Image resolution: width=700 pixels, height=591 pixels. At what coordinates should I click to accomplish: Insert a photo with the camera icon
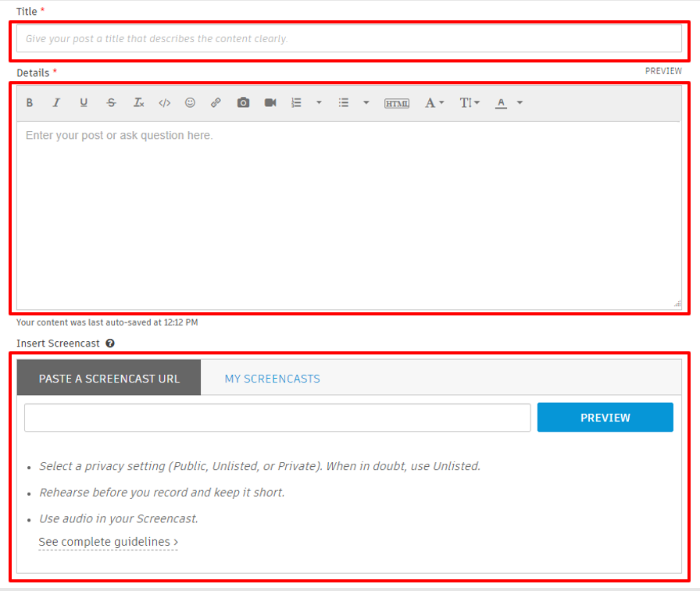[243, 102]
